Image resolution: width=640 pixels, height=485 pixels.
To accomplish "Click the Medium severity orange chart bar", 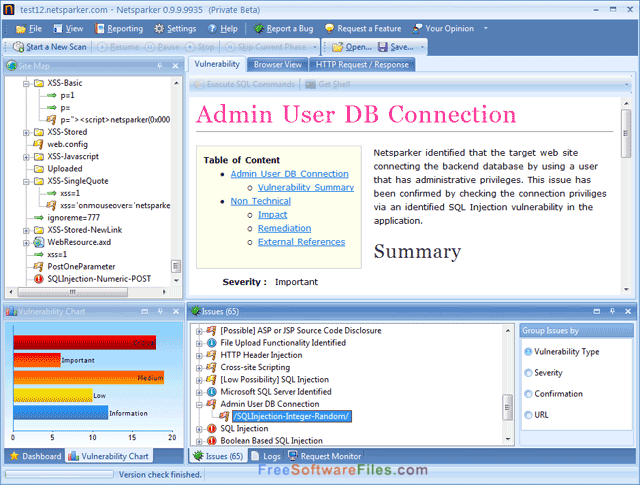I will (89, 378).
